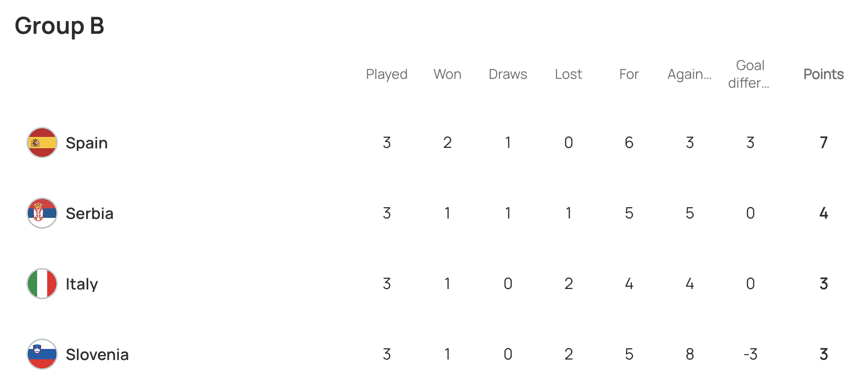Screen dimensions: 868x386
Task: Click the Spain flag icon
Action: click(x=42, y=143)
